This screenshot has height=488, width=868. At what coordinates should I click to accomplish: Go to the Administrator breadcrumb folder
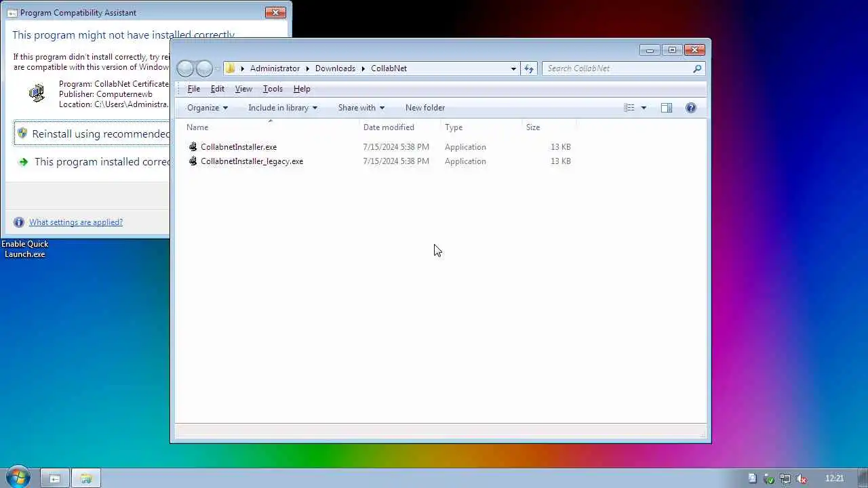275,68
